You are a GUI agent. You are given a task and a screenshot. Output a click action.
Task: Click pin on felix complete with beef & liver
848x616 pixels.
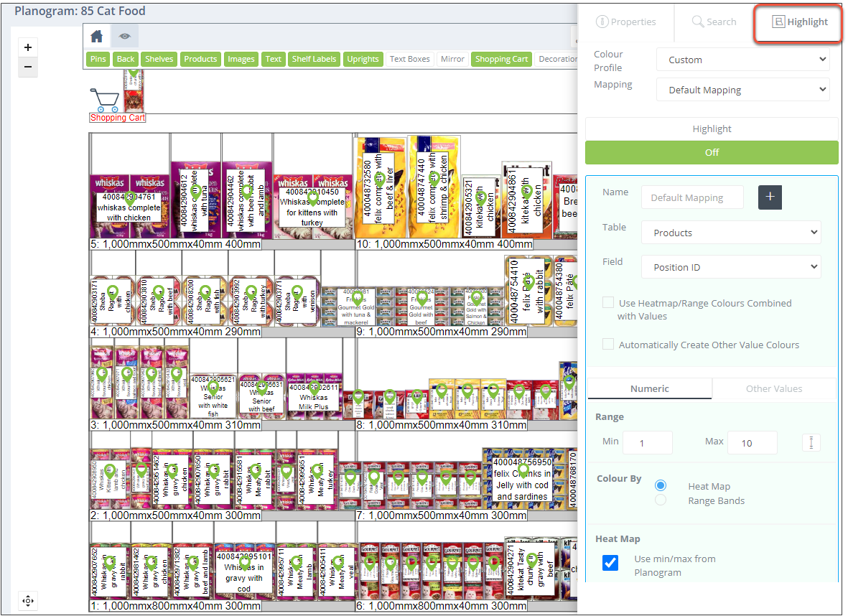click(x=380, y=179)
